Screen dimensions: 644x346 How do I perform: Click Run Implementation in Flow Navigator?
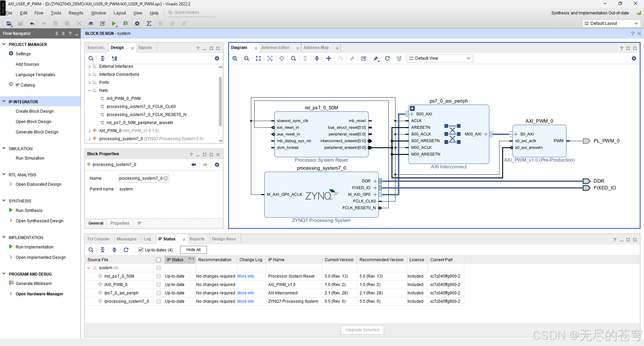[x=34, y=247]
